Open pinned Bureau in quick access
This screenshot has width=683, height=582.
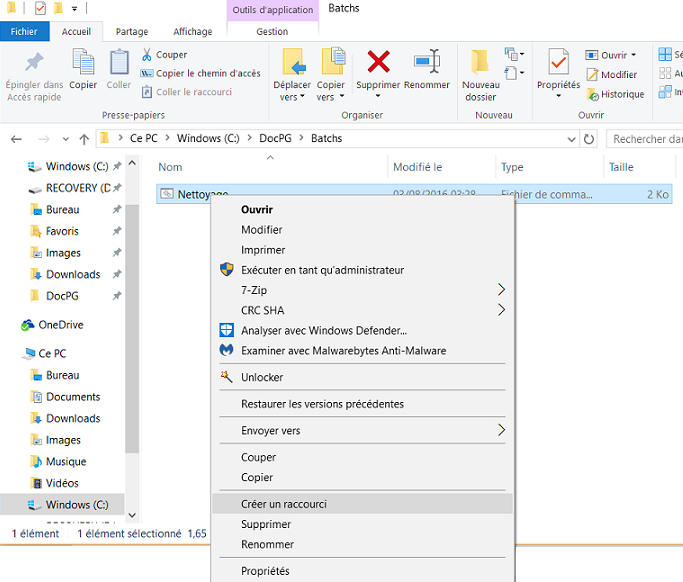(x=63, y=210)
